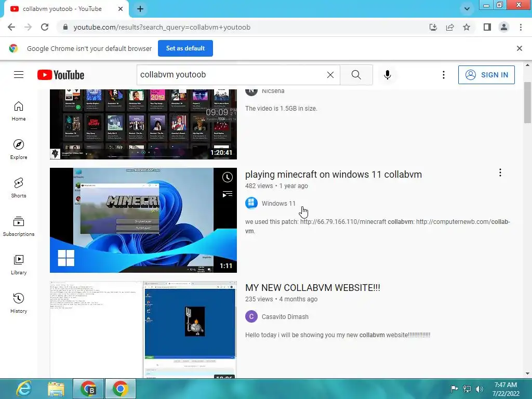
Task: Select the collabvm youtoob - YouTube tab
Action: point(62,9)
